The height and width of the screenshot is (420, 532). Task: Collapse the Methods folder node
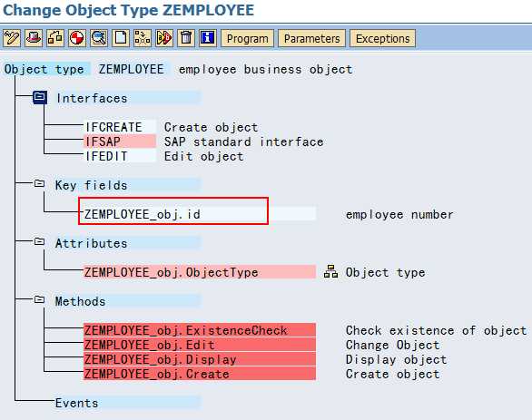pos(39,299)
